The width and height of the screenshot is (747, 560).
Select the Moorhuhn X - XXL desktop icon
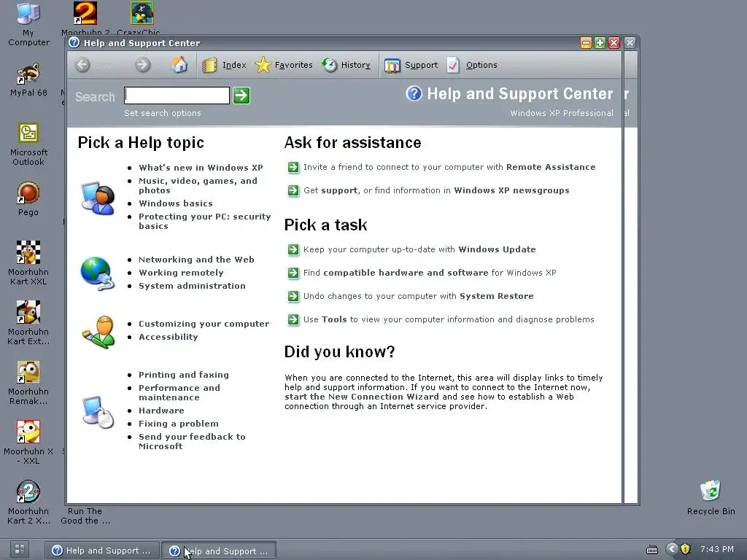(x=28, y=443)
